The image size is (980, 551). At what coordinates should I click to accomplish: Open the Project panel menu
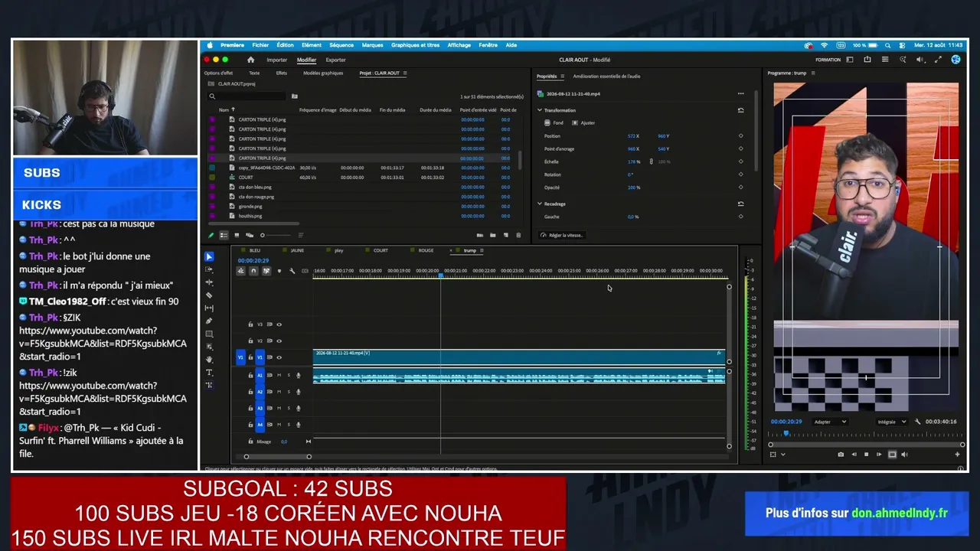[405, 73]
